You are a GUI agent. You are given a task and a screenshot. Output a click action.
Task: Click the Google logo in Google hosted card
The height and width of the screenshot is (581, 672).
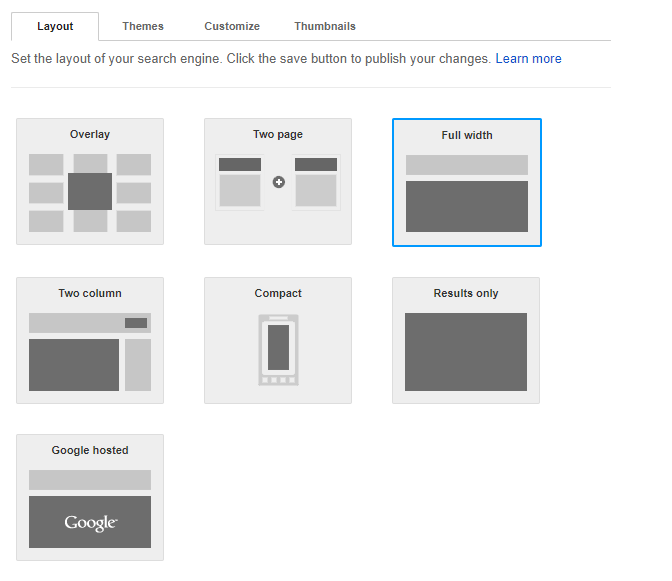pos(90,522)
